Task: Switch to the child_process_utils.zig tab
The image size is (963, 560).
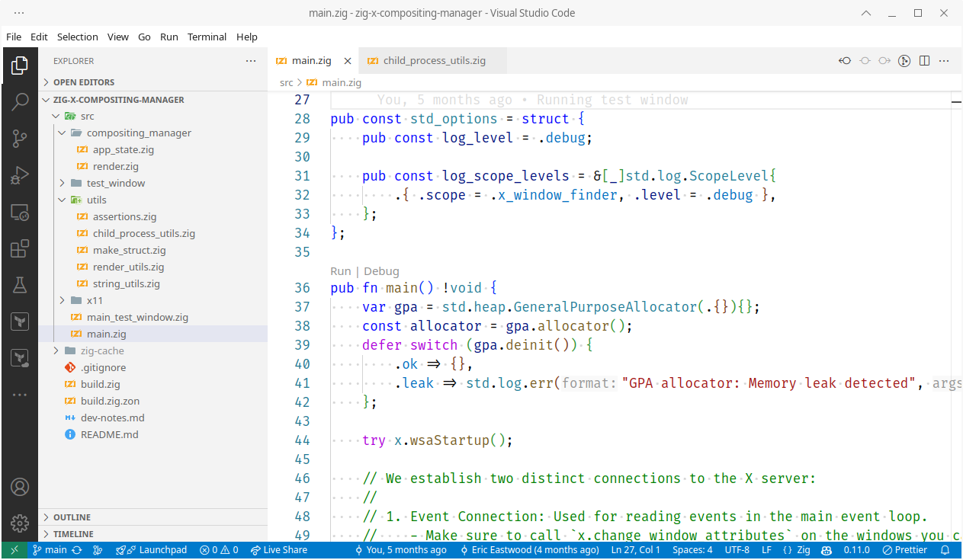Action: click(433, 61)
